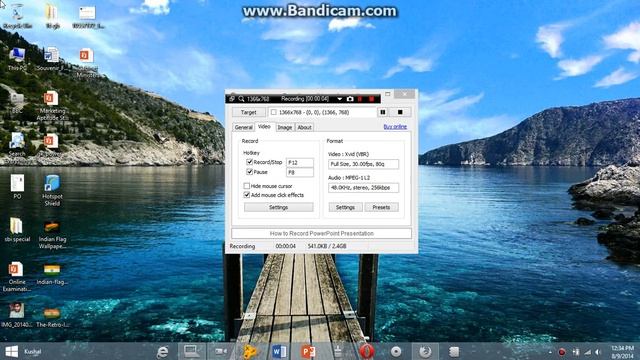Click the Record/Stop hotkey field F12
Screen dimensions: 640x360
(300, 162)
